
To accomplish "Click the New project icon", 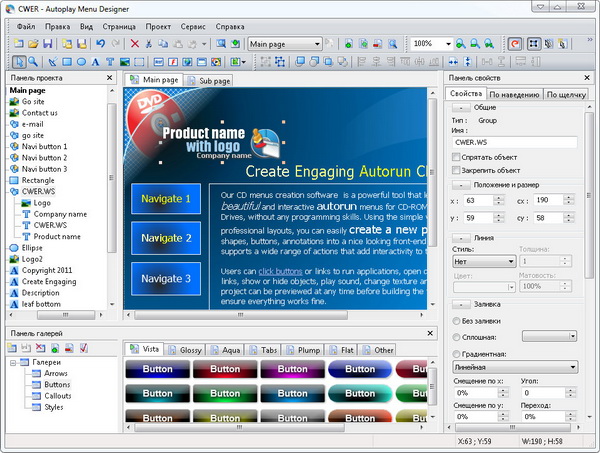I will coord(18,44).
